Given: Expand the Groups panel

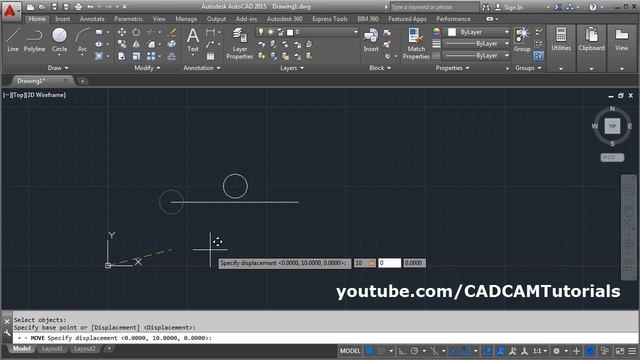Looking at the screenshot, I should (x=528, y=68).
